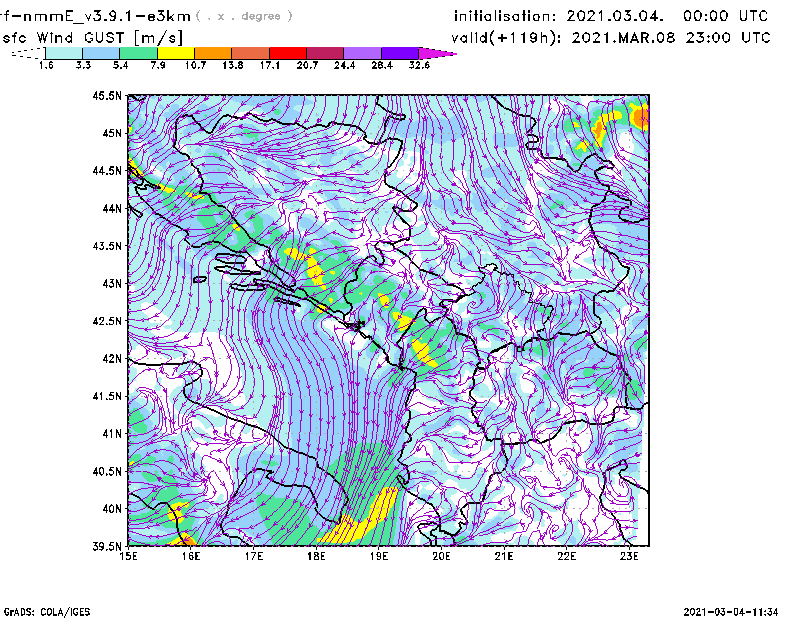
Task: Click the 42N latitude axis label
Action: pyautogui.click(x=112, y=359)
